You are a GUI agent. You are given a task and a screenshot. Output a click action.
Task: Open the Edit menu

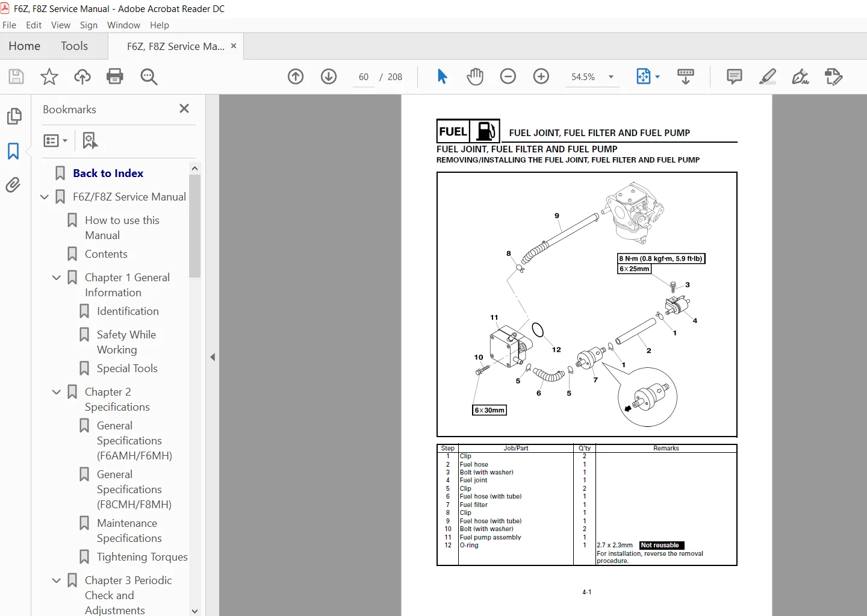(34, 25)
